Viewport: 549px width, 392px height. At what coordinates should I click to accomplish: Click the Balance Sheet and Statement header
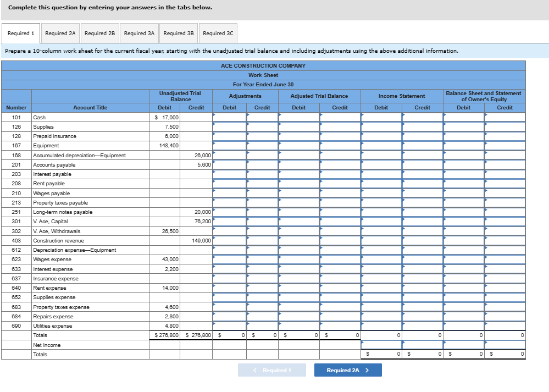click(484, 96)
